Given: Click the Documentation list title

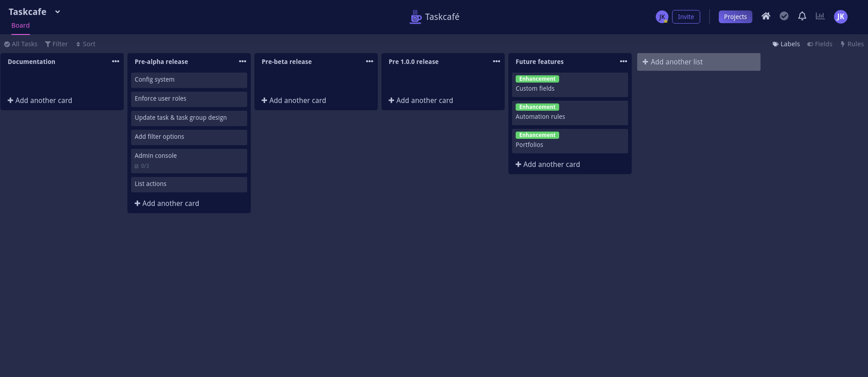Looking at the screenshot, I should click(31, 62).
